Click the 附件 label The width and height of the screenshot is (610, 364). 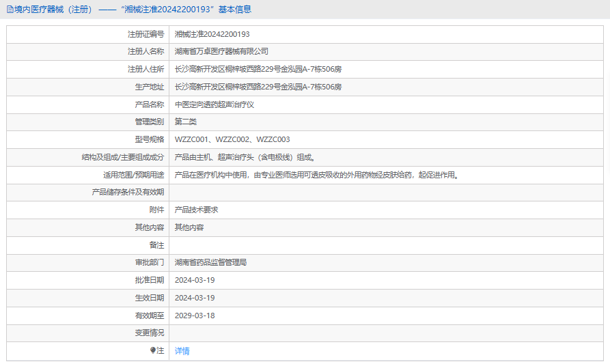click(157, 210)
